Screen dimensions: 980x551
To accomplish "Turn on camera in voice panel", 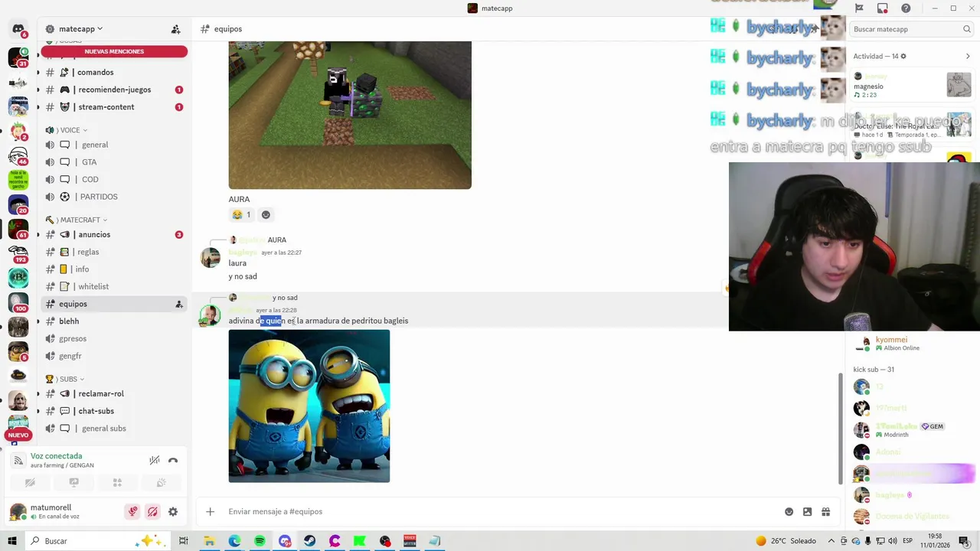I will click(30, 483).
